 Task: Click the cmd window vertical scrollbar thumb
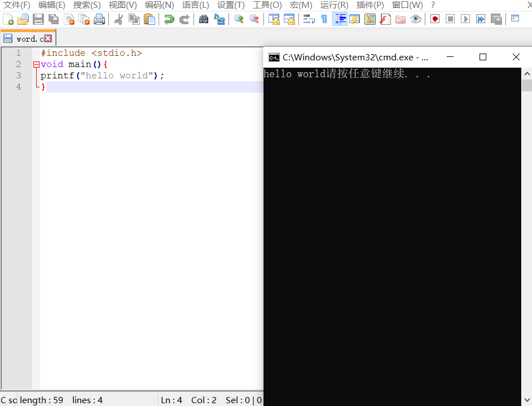click(526, 86)
